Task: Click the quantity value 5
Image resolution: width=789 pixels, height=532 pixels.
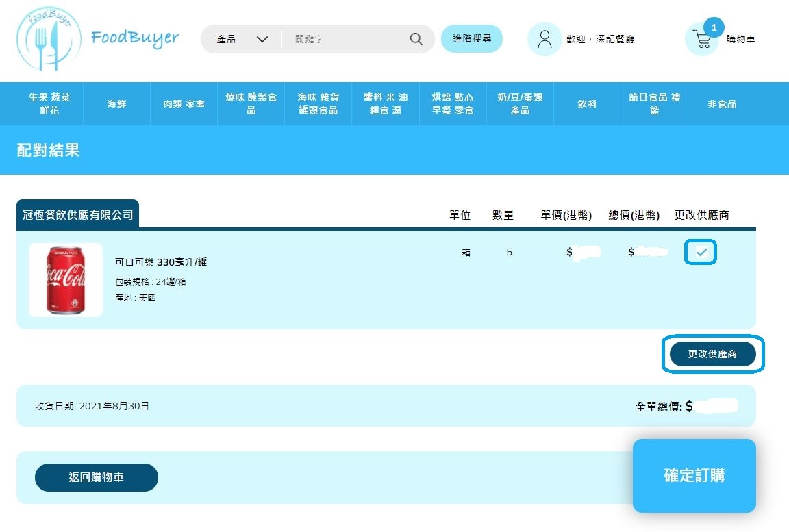Action: tap(510, 252)
